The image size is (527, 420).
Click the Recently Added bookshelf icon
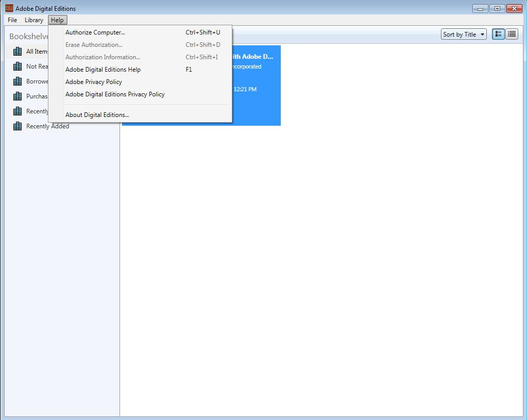click(18, 126)
